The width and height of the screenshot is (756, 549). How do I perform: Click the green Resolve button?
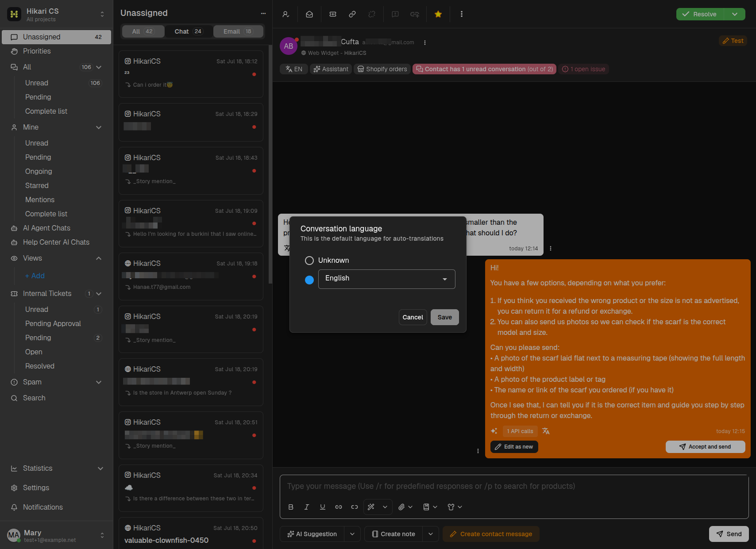pos(700,14)
